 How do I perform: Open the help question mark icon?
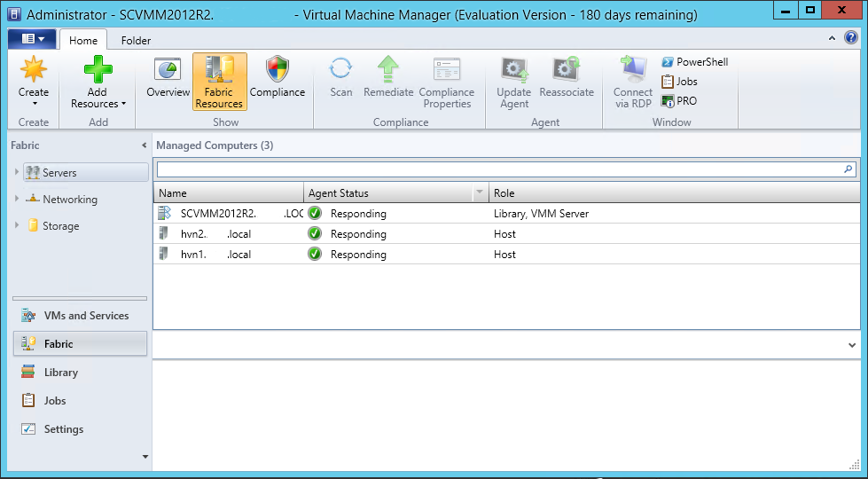[x=851, y=37]
